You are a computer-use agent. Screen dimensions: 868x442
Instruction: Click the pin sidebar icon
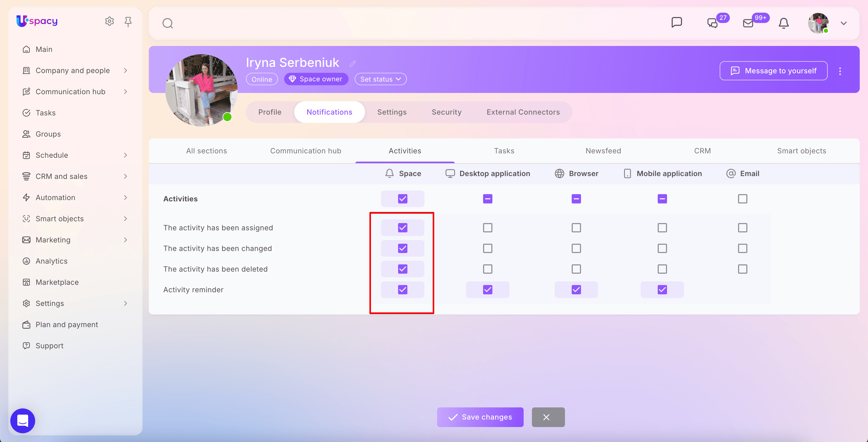tap(128, 21)
